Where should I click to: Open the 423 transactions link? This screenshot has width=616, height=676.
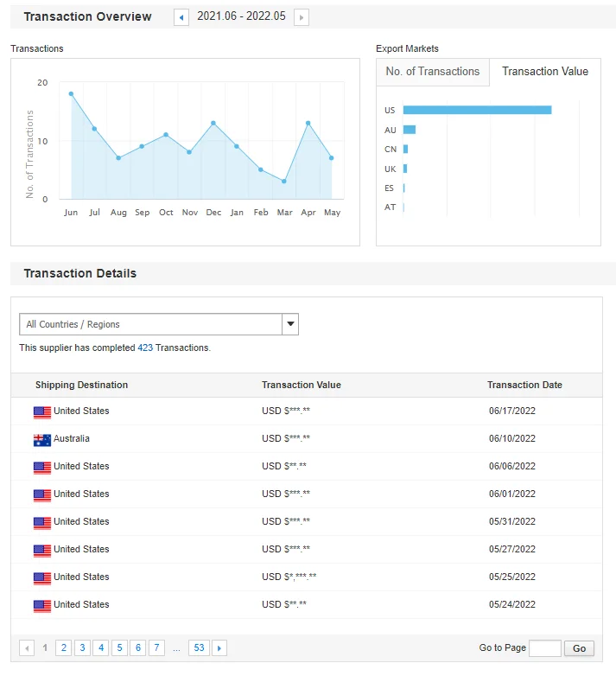pyautogui.click(x=145, y=348)
